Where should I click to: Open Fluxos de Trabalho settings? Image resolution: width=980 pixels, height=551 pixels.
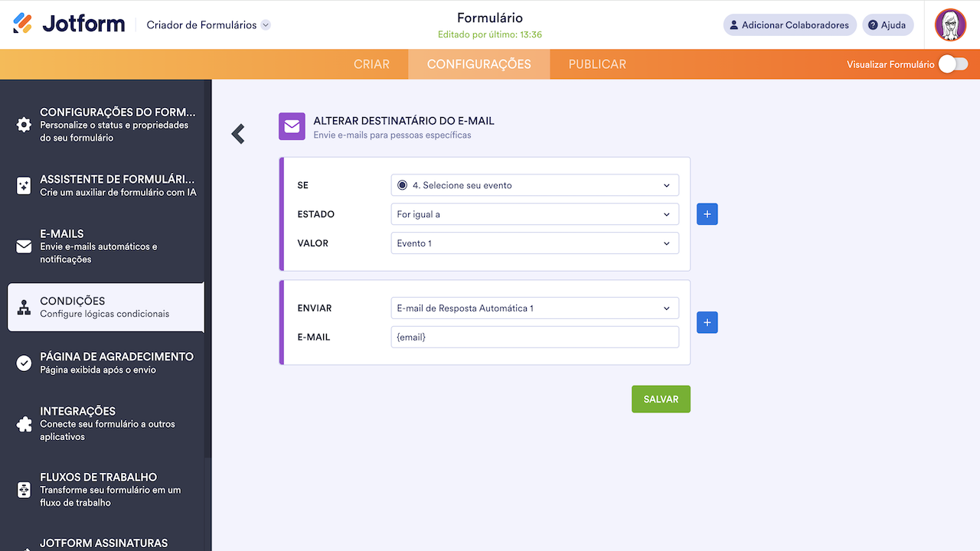point(106,490)
